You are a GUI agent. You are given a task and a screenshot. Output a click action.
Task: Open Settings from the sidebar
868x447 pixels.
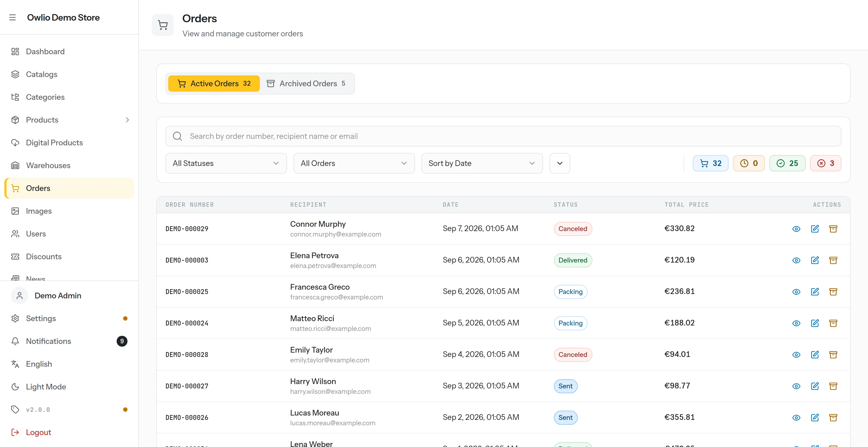[69, 318]
